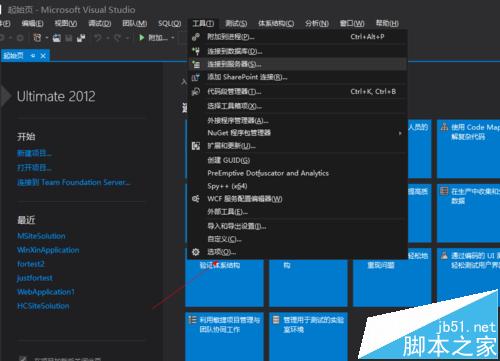Select 创建 GUID(G) menu entry
The height and width of the screenshot is (361, 500).
[x=298, y=160]
